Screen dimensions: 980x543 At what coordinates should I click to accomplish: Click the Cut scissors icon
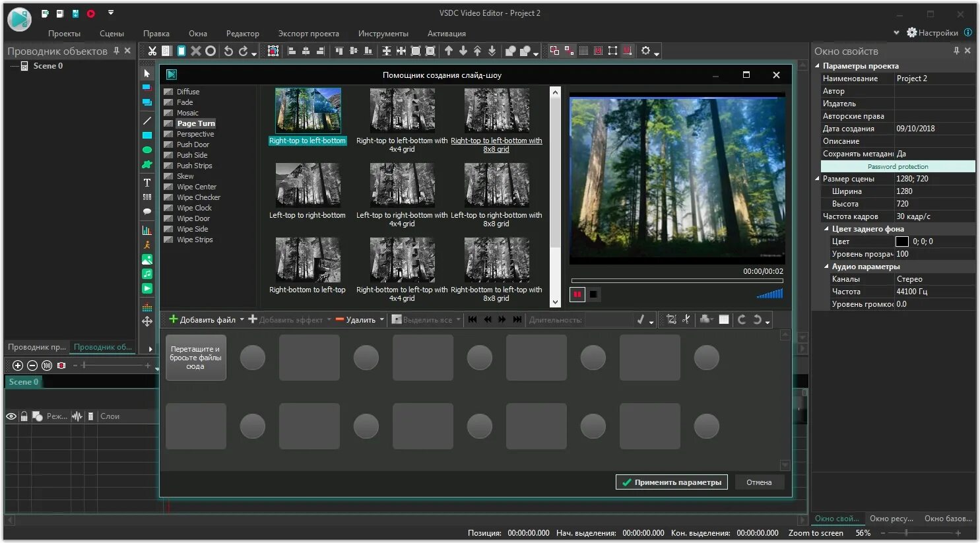coord(152,51)
